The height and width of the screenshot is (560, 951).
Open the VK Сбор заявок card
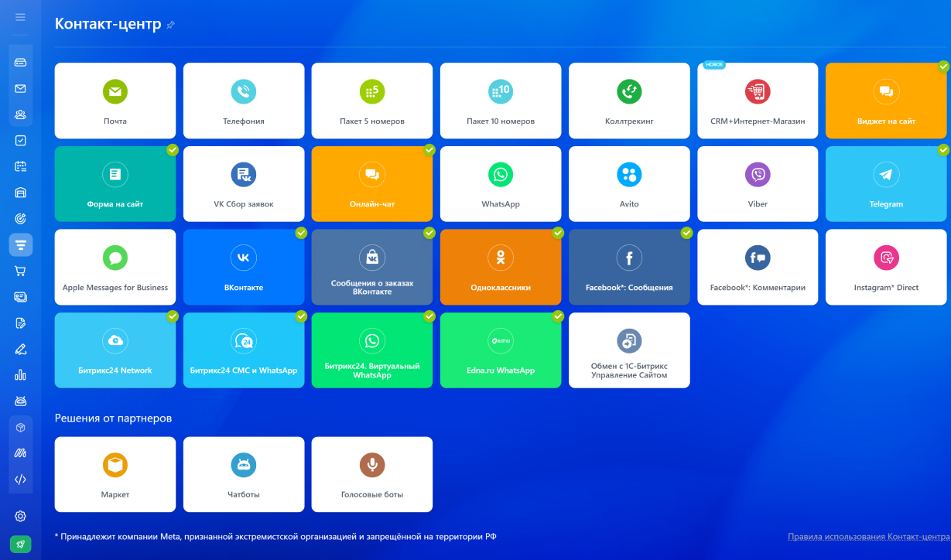(244, 184)
